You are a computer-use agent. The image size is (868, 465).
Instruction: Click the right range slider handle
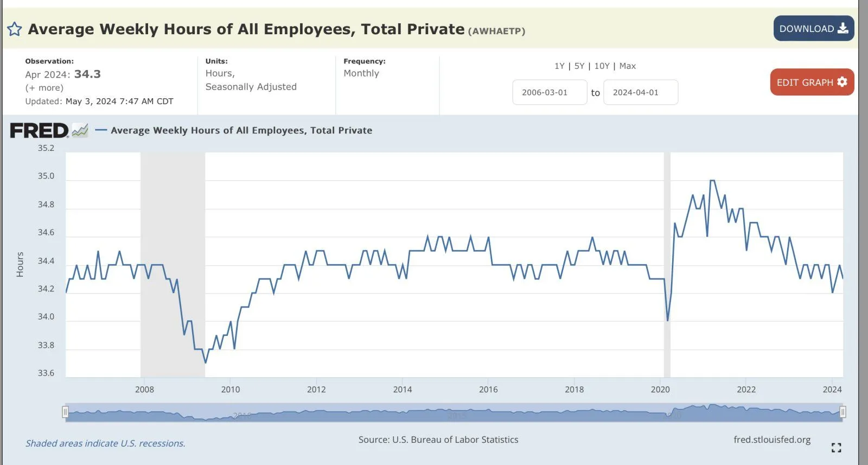point(843,412)
